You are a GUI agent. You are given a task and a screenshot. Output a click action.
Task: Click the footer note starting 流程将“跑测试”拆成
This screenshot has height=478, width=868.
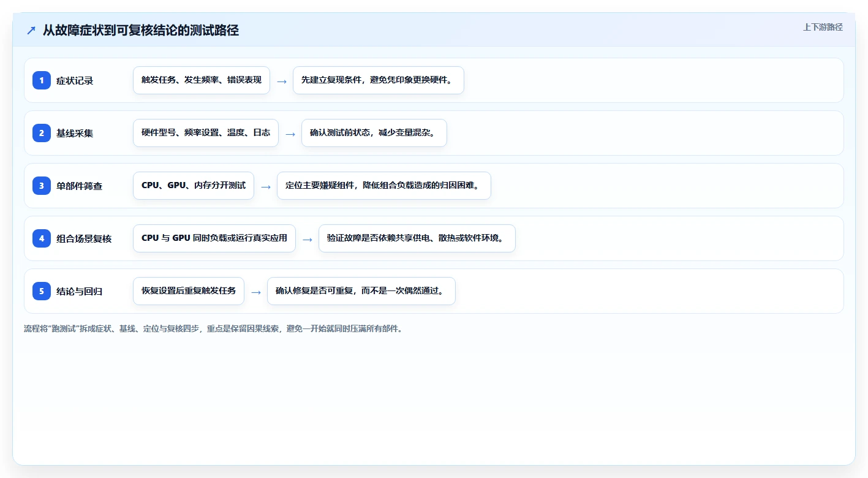(x=213, y=329)
